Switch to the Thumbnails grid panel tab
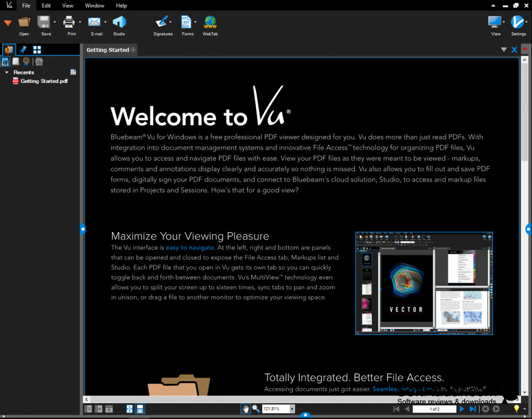The height and width of the screenshot is (419, 532). point(37,50)
